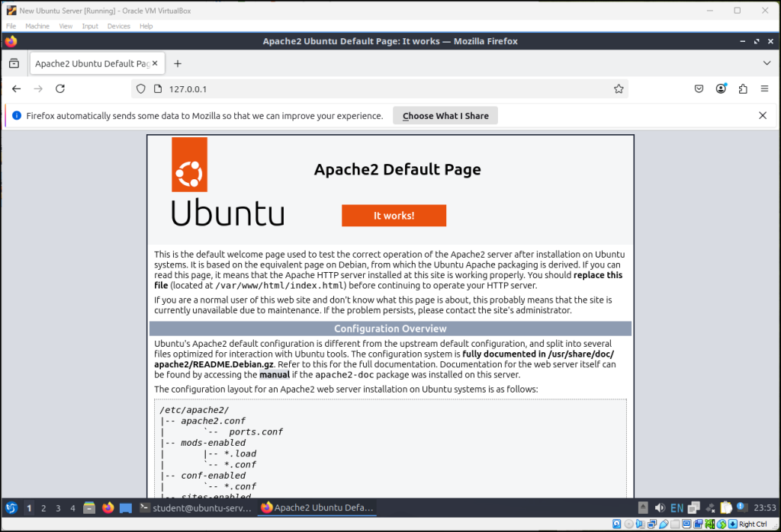Bookmark this page with the star
Viewport: 781px width, 532px height.
pyautogui.click(x=619, y=88)
